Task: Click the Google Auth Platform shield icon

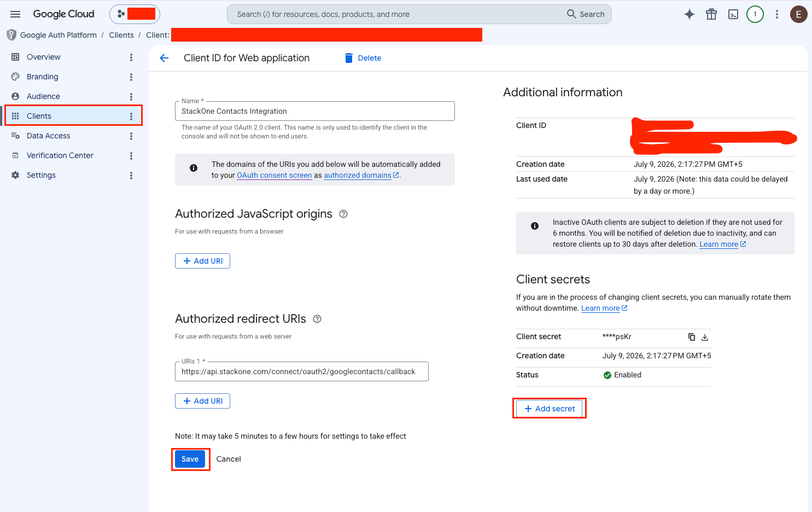Action: pyautogui.click(x=11, y=35)
